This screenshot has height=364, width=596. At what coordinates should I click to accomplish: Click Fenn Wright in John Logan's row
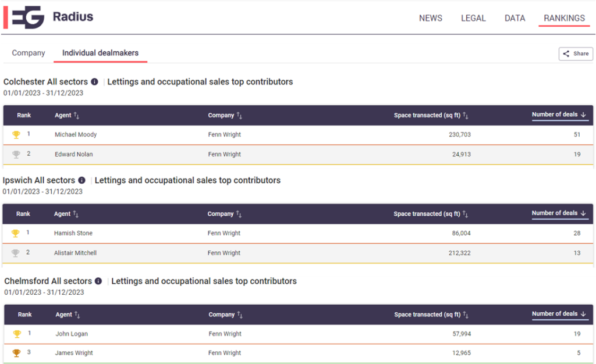(x=225, y=334)
